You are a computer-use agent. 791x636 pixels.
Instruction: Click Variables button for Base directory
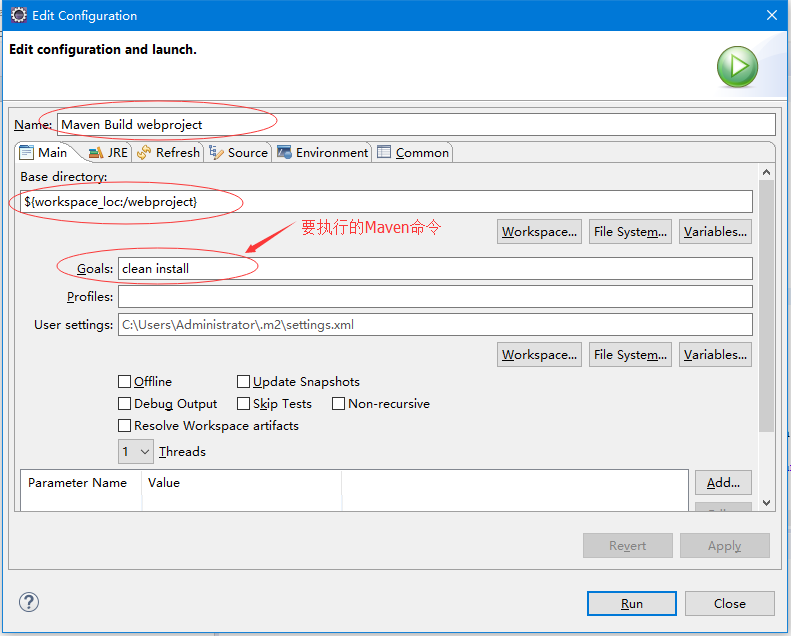click(x=715, y=232)
